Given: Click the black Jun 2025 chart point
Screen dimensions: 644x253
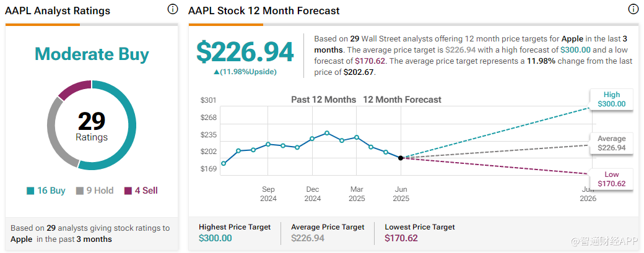Looking at the screenshot, I should (x=401, y=158).
